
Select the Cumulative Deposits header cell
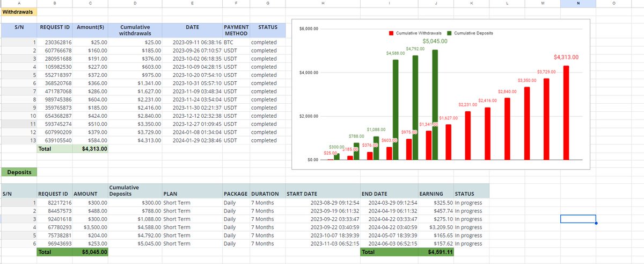[x=135, y=190]
